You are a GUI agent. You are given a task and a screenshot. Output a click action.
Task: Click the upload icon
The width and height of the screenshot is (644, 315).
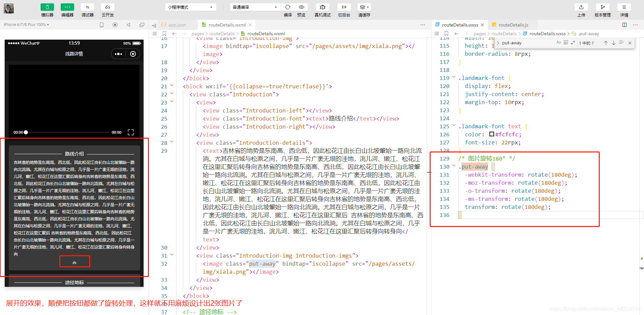pyautogui.click(x=581, y=7)
